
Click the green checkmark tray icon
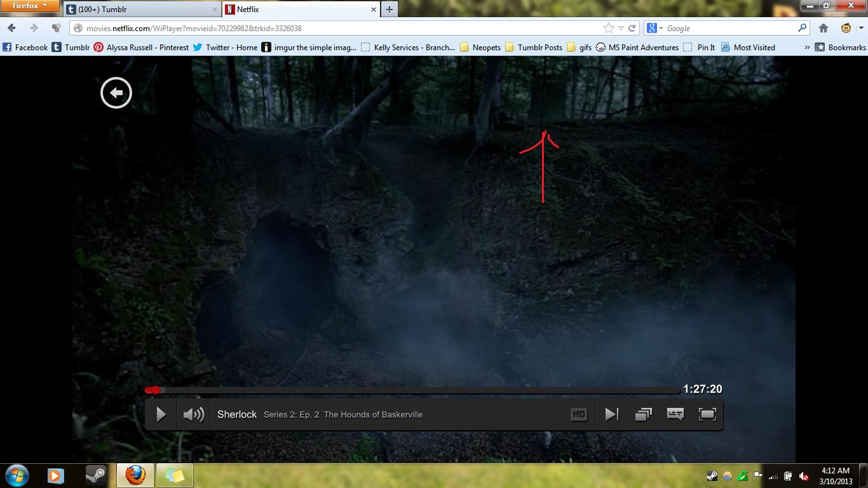(x=743, y=476)
